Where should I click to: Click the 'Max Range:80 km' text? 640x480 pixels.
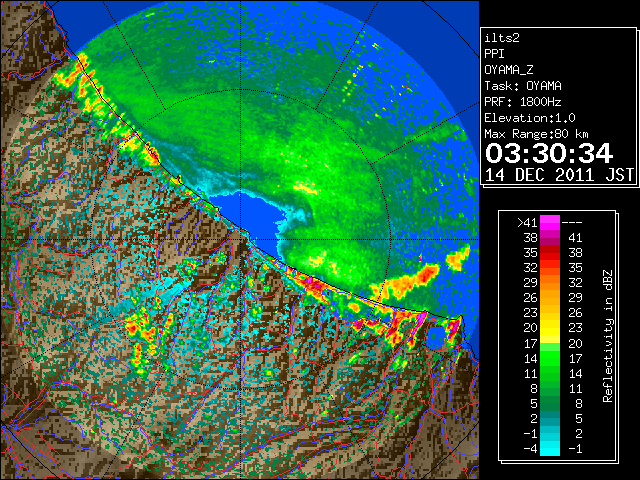pos(536,134)
